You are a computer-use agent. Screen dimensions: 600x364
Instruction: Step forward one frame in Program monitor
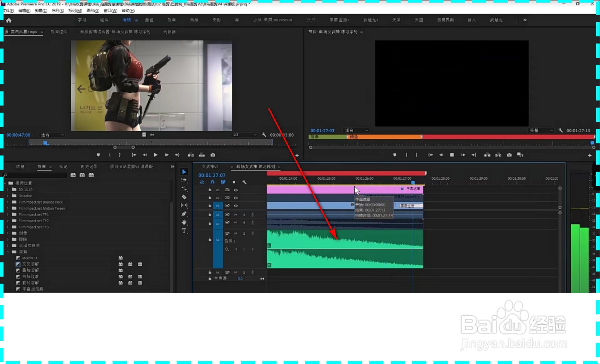click(463, 155)
